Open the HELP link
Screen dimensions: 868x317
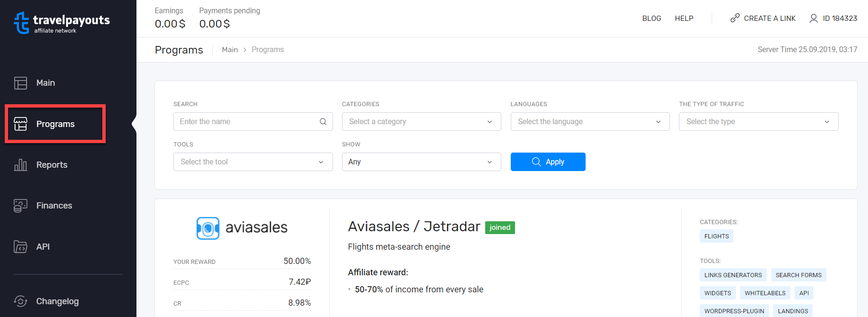684,18
